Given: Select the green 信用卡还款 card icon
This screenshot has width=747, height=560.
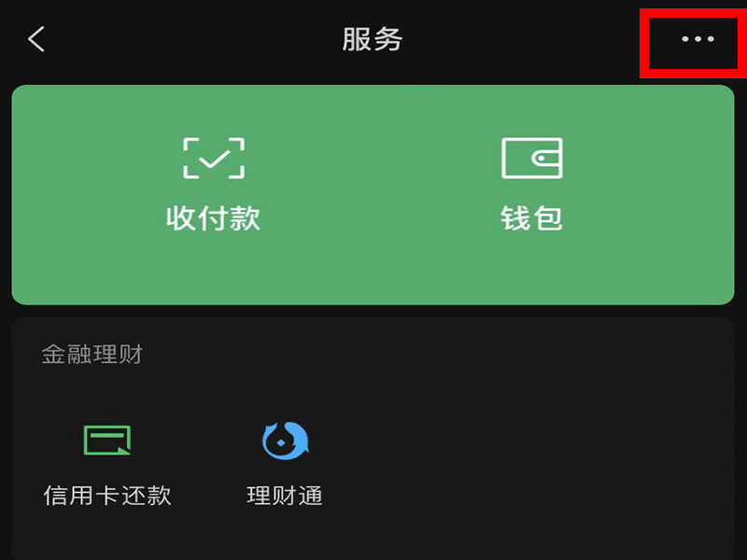Looking at the screenshot, I should (107, 440).
